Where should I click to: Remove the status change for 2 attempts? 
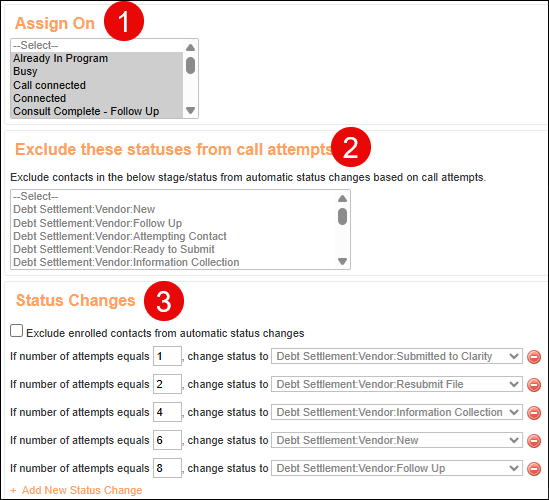(534, 385)
